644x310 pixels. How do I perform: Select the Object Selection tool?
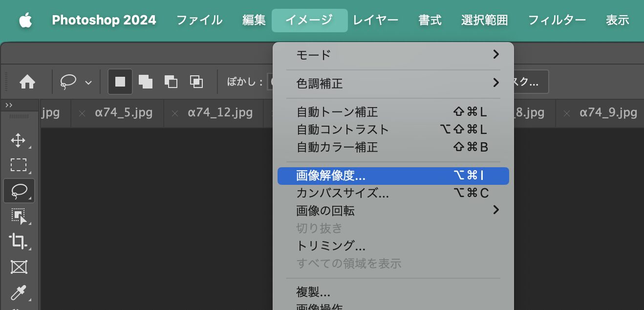(19, 216)
